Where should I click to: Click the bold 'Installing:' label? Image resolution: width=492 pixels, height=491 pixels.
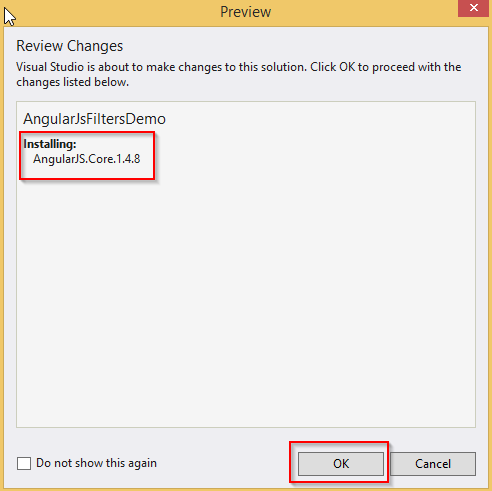click(50, 144)
